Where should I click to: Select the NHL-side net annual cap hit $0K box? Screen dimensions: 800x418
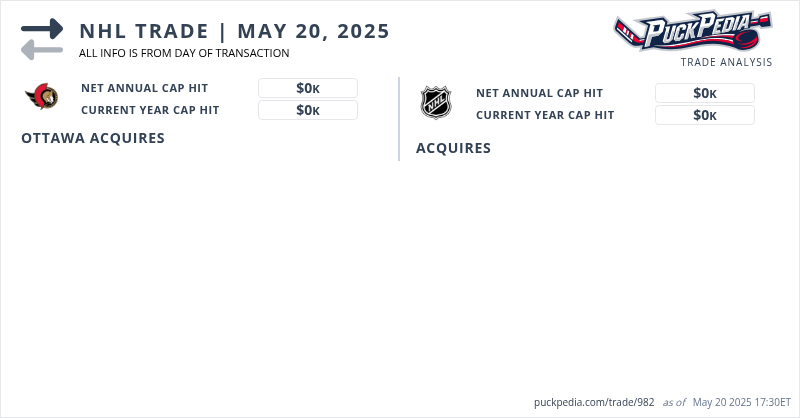(704, 93)
